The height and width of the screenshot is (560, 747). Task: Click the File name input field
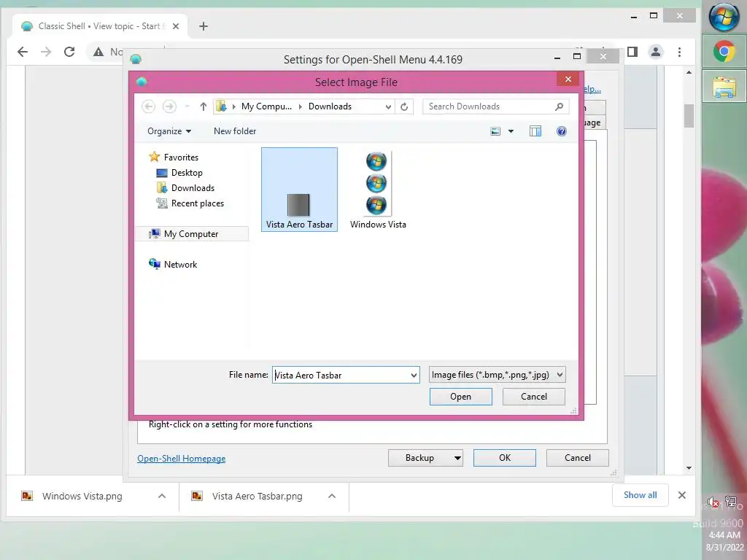tap(341, 376)
